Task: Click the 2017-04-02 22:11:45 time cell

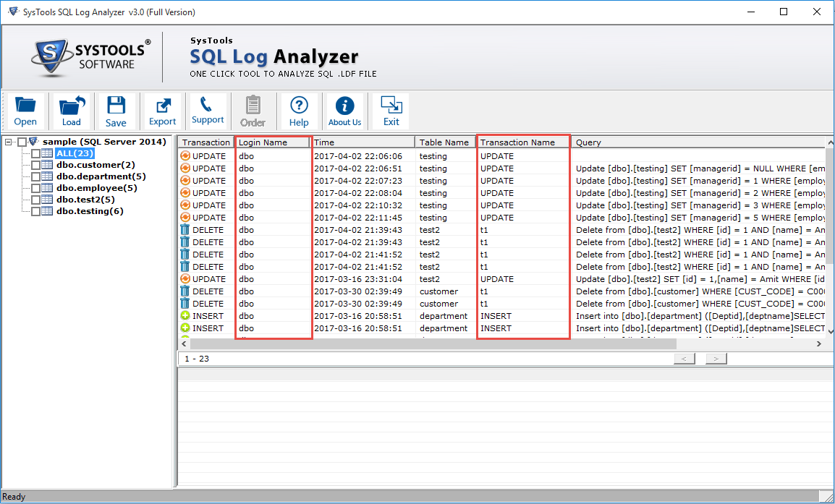Action: (358, 218)
